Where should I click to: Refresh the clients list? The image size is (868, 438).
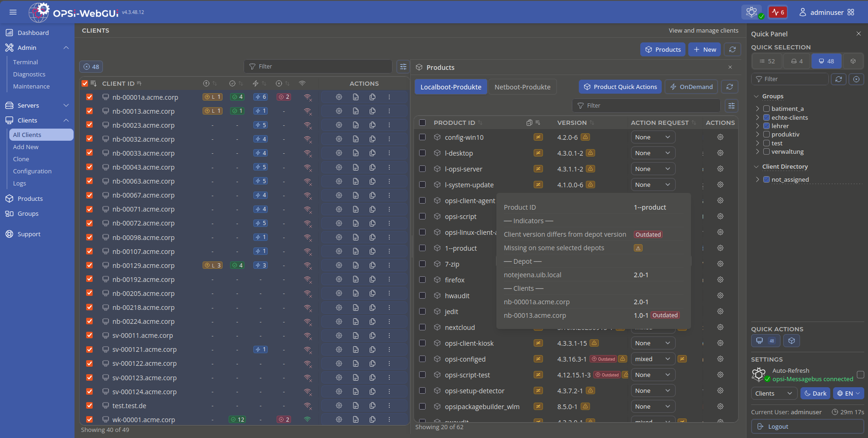click(732, 49)
